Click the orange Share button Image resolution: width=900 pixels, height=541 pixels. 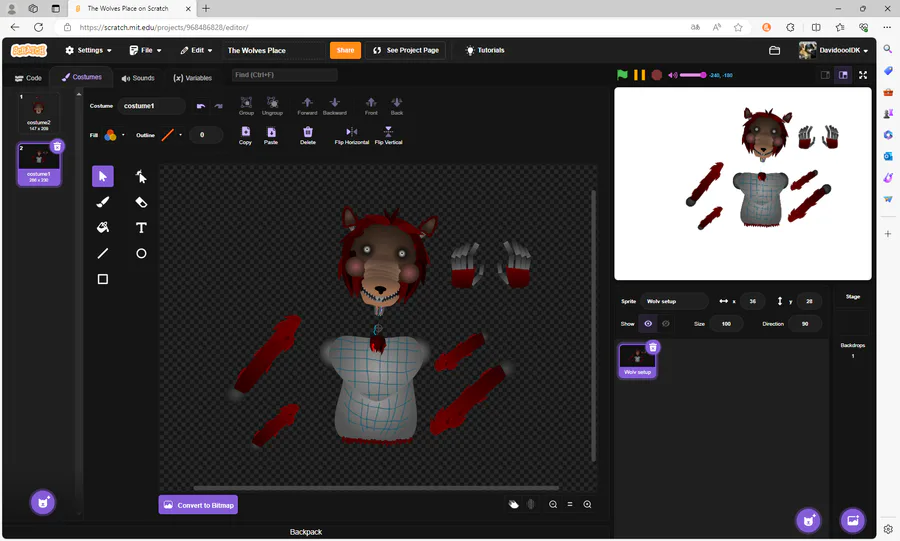click(x=346, y=50)
